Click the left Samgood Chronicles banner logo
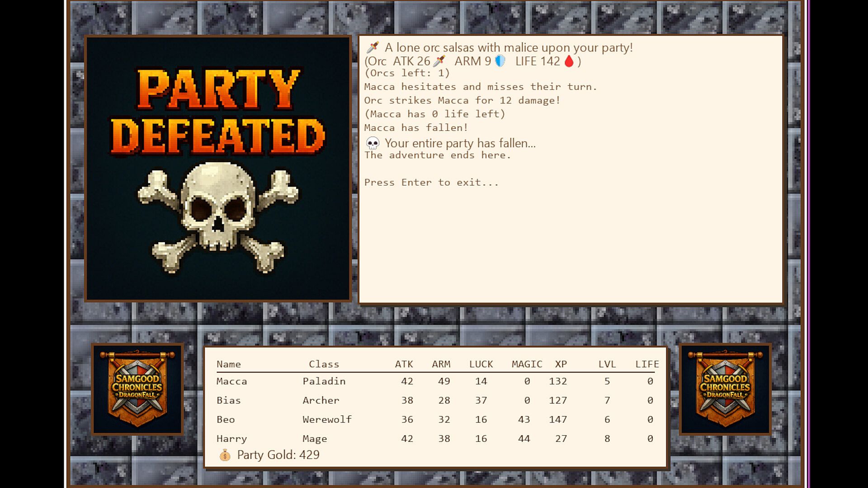Viewport: 868px width, 488px height. (x=137, y=389)
